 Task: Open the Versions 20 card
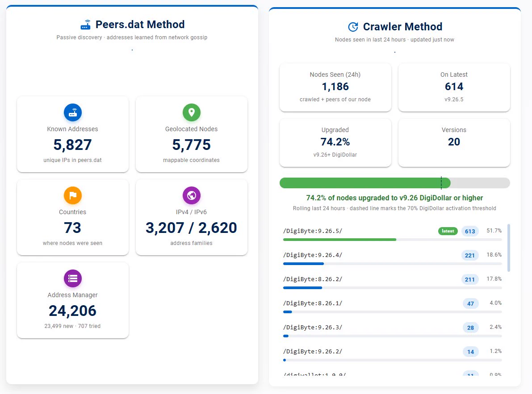[x=454, y=143]
